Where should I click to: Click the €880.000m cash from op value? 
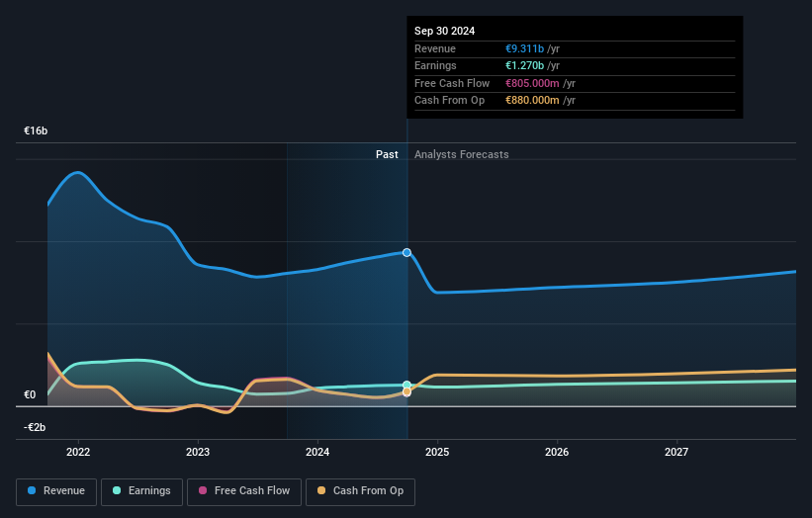coord(532,101)
